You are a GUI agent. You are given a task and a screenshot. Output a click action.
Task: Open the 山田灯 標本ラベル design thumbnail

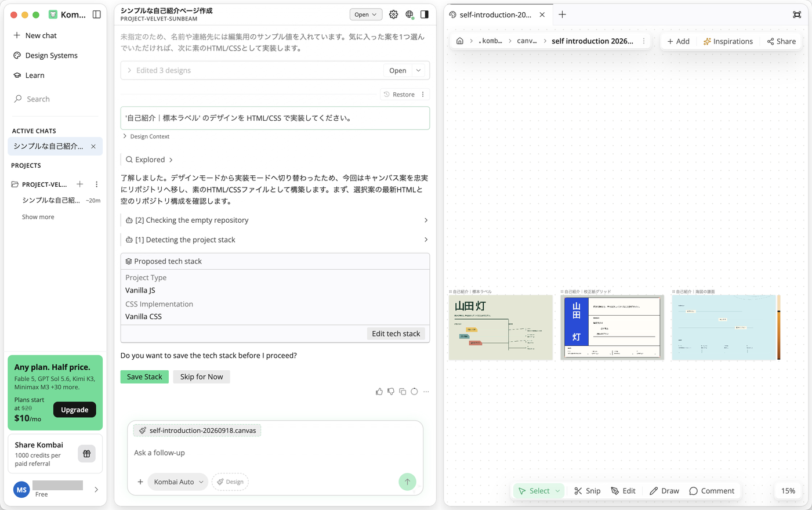tap(501, 327)
